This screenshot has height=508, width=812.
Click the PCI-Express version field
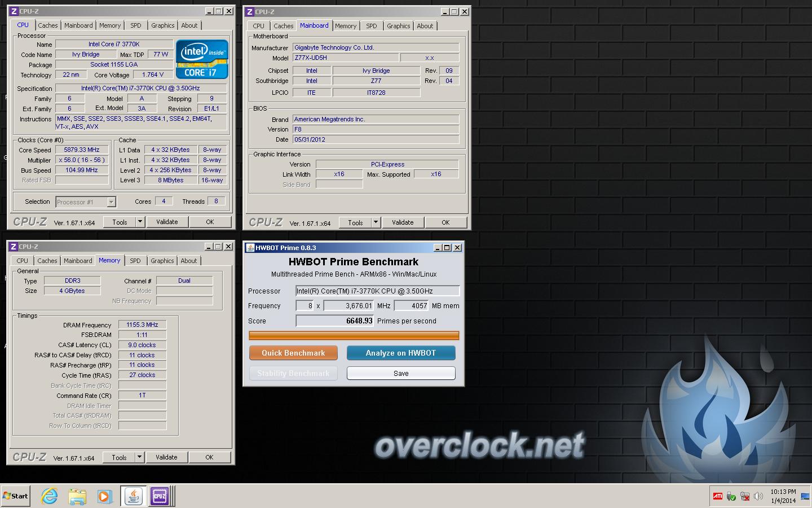387,164
